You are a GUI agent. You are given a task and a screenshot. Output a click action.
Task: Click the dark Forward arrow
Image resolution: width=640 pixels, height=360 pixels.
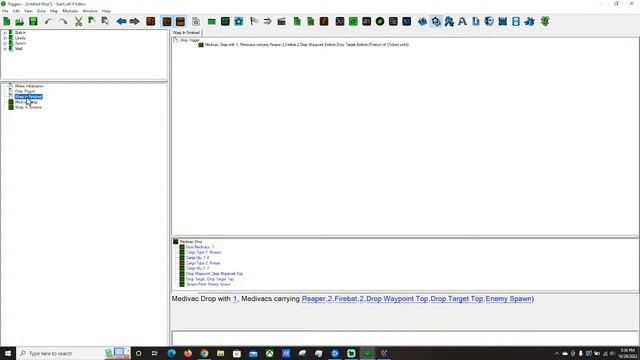134,21
